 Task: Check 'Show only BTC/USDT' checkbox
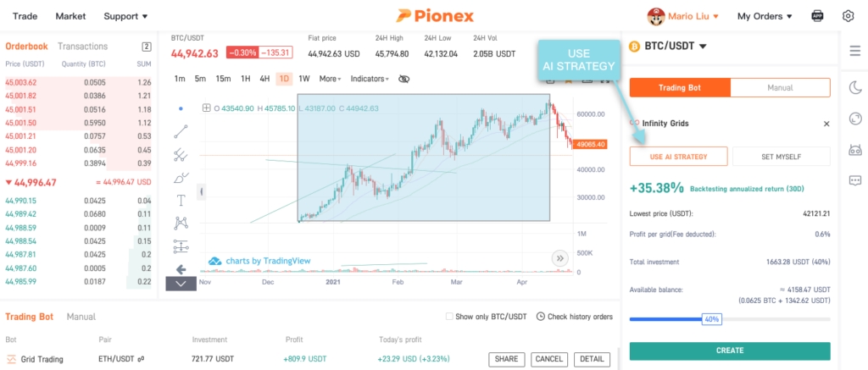pos(449,317)
